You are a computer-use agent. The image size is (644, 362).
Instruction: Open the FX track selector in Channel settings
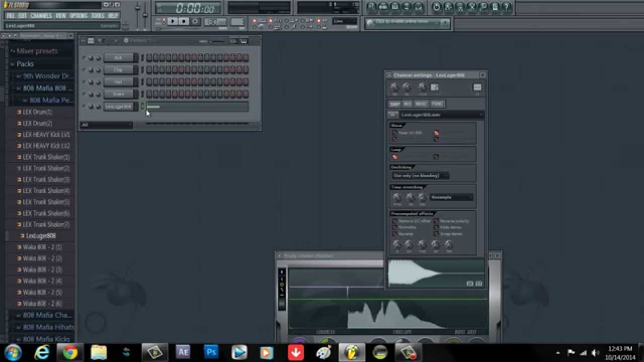[477, 87]
